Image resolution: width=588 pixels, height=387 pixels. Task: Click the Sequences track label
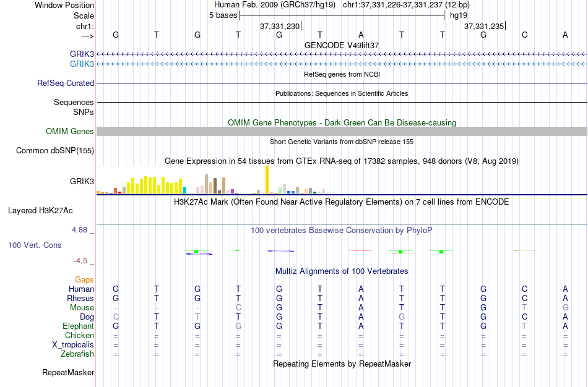click(74, 102)
